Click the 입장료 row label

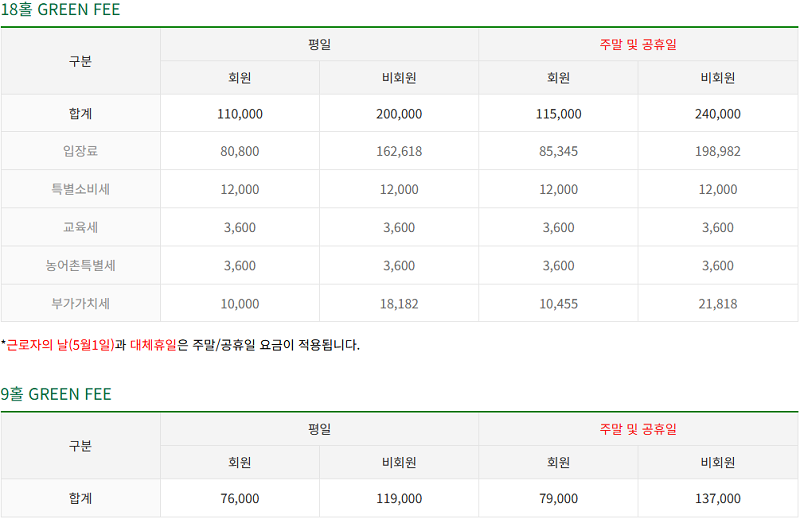tap(80, 152)
